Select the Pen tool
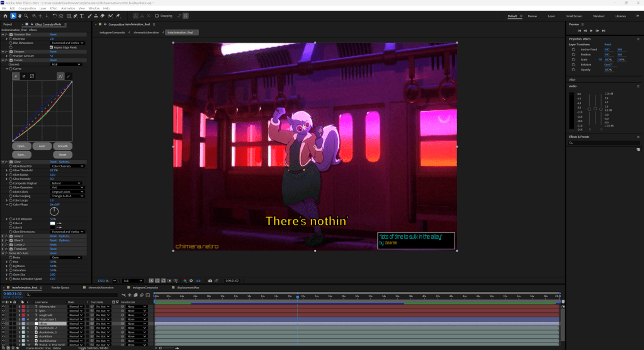Viewport: 644px width, 350px height. click(x=76, y=16)
